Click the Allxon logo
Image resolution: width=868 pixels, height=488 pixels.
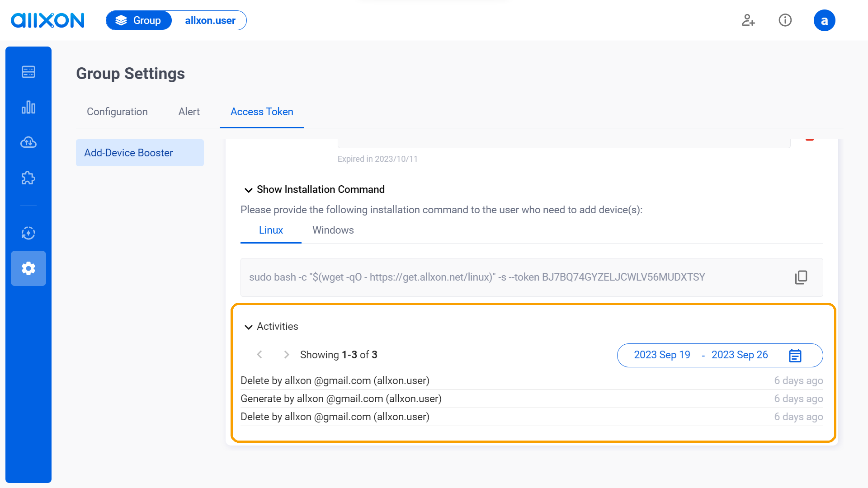point(47,20)
